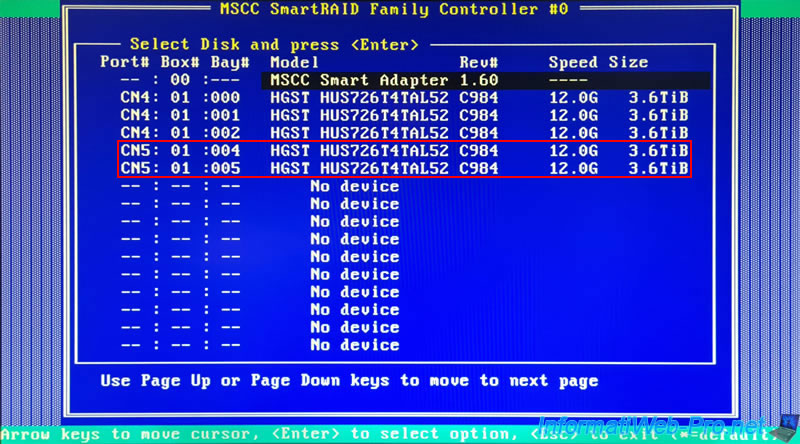Select the highlighted MSCC Smart Adapter 1.60 row

(x=400, y=80)
